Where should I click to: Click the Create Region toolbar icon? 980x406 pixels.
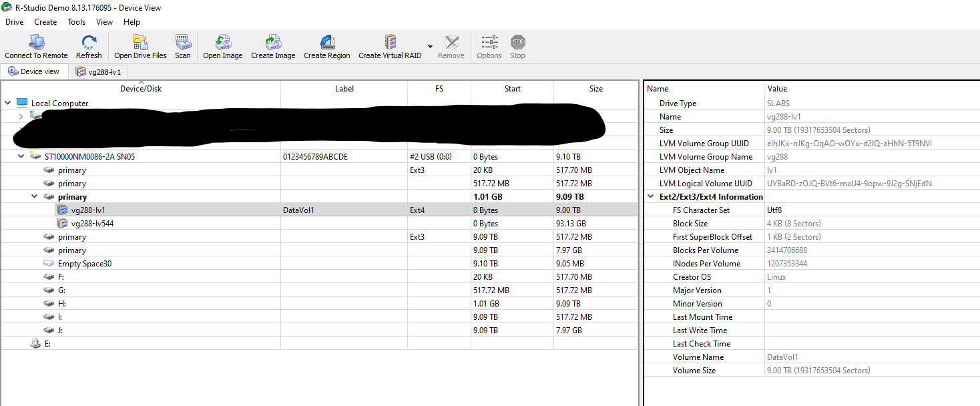coord(326,43)
